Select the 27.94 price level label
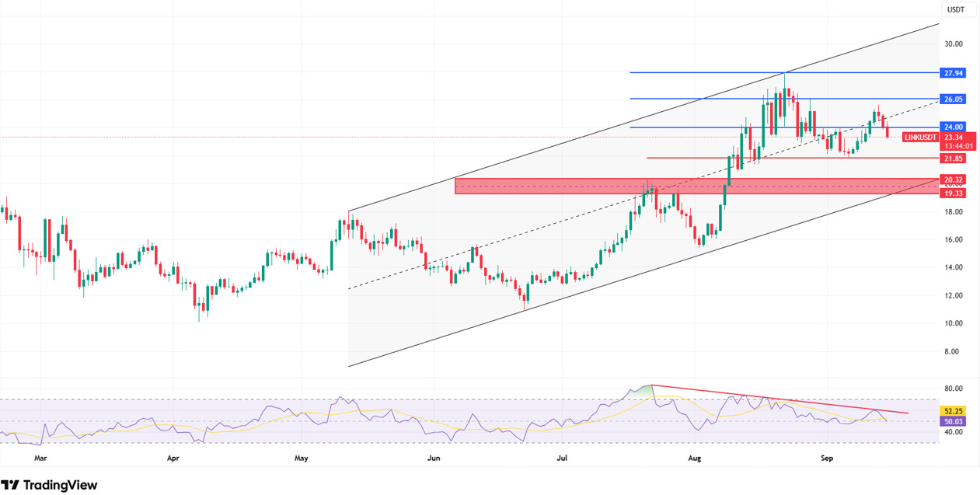Screen dimensions: 980x495 point(953,73)
